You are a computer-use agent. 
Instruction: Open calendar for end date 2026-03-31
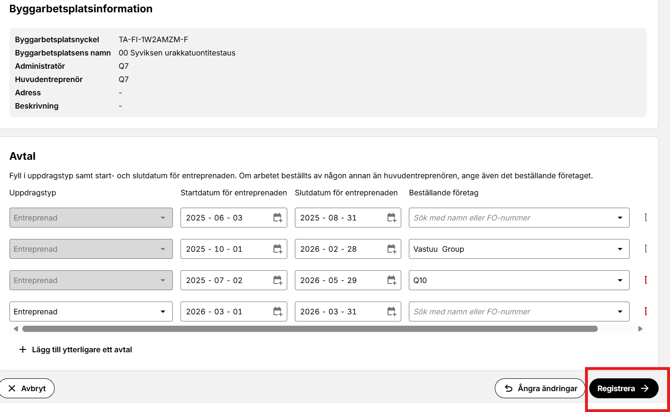point(391,312)
